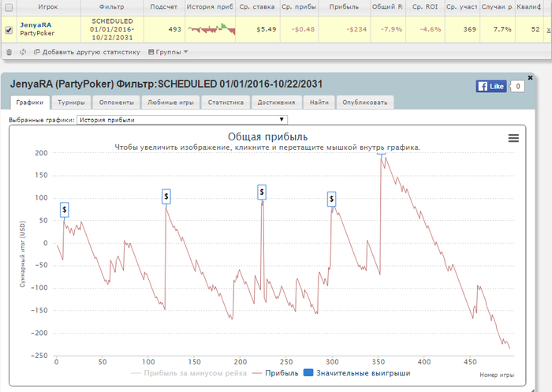
Task: Open the Оппоненты tab
Action: tap(117, 103)
